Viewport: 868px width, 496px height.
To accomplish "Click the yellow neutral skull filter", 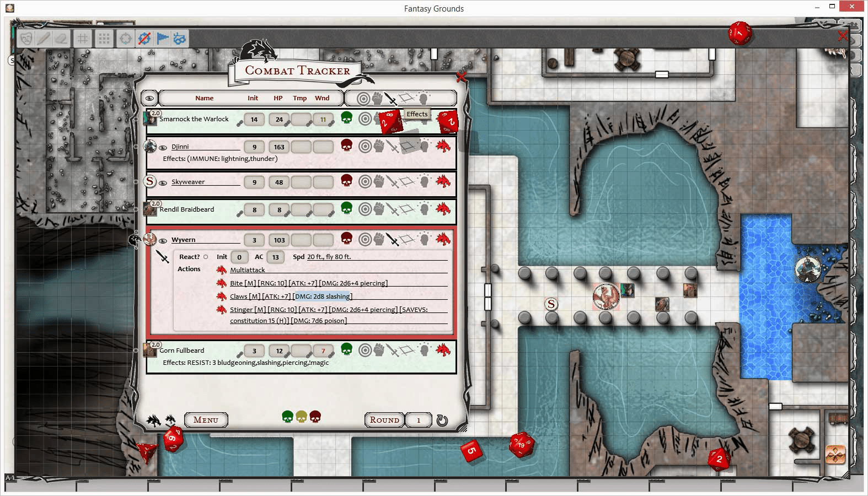I will tap(301, 417).
